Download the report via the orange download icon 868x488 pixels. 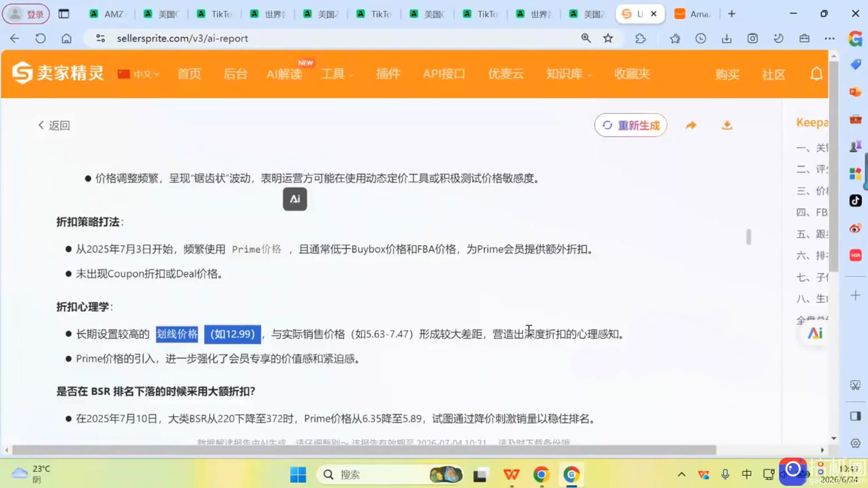(727, 126)
